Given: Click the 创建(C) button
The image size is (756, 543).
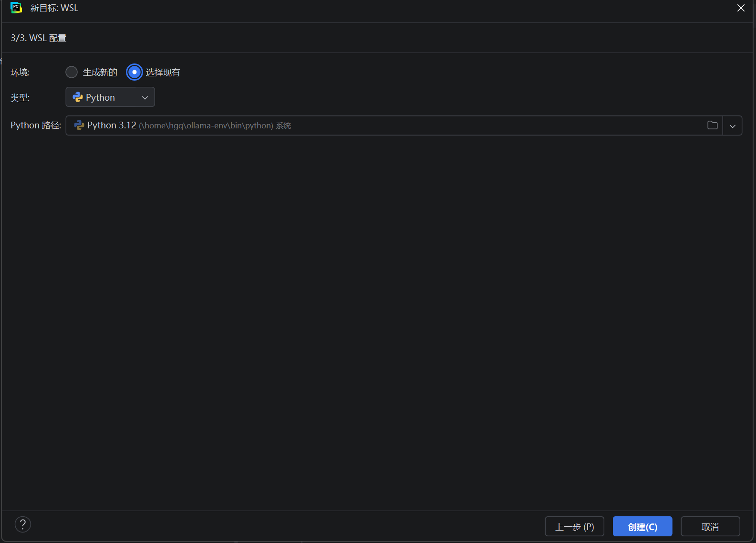Looking at the screenshot, I should [642, 527].
